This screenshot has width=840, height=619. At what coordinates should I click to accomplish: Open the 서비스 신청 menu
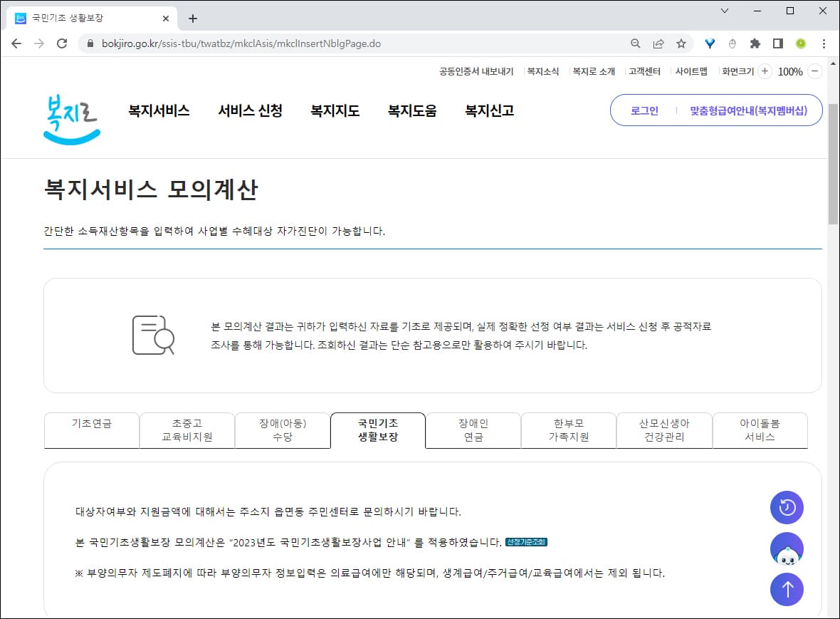250,110
